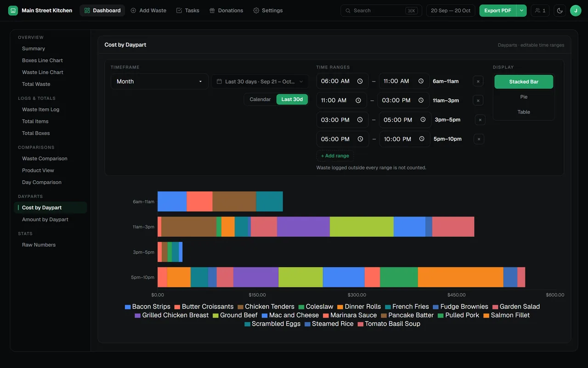588x368 pixels.
Task: Open the Month timeframe dropdown
Action: coord(159,81)
